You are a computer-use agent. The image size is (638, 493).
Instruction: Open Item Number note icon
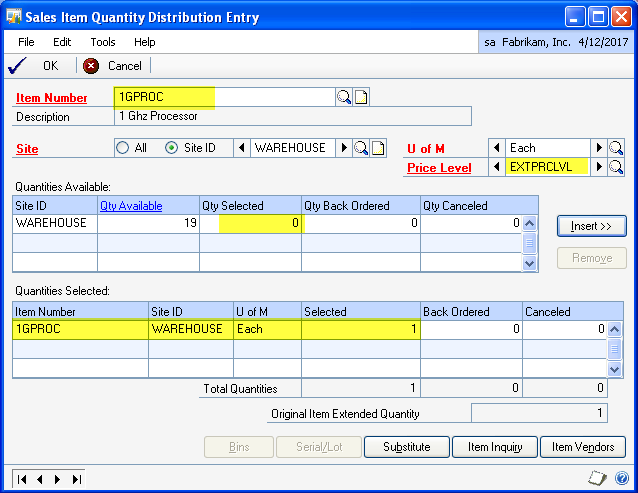pos(361,97)
